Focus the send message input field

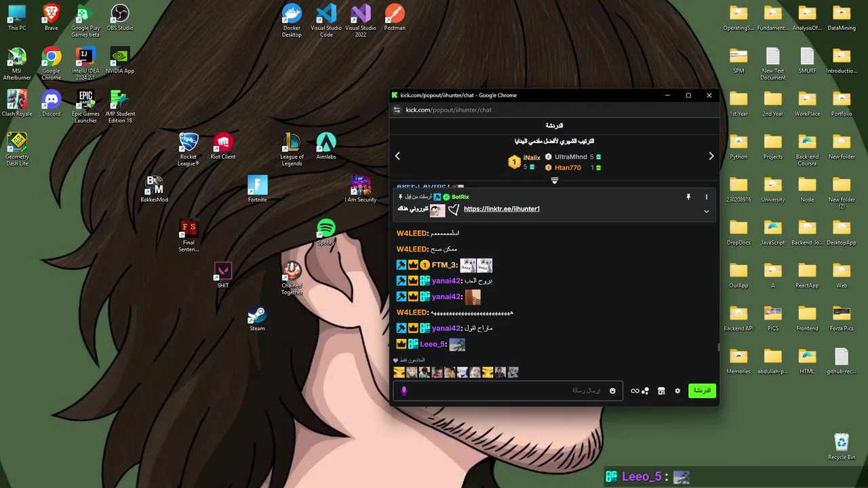coord(507,391)
